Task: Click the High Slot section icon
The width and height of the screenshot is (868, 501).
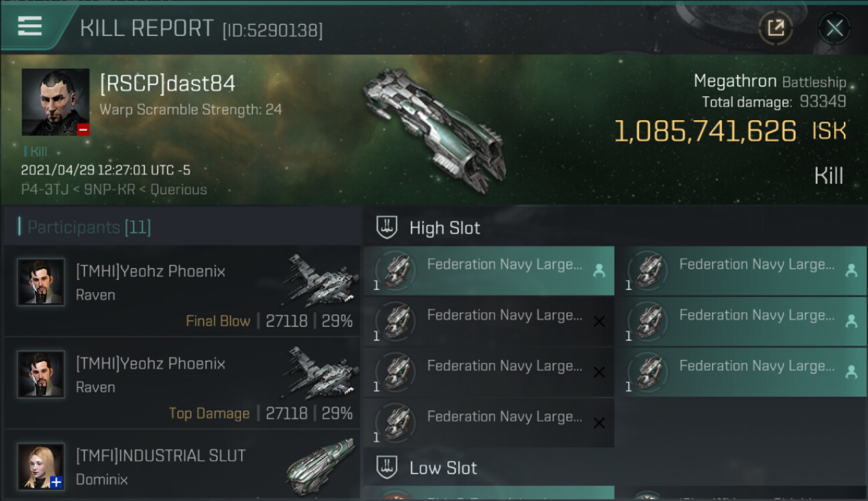Action: click(387, 228)
